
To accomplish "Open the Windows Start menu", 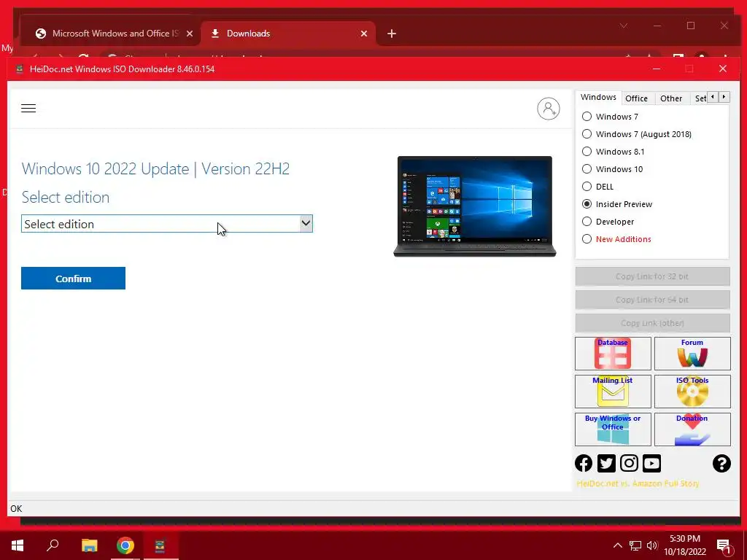I will [x=18, y=545].
